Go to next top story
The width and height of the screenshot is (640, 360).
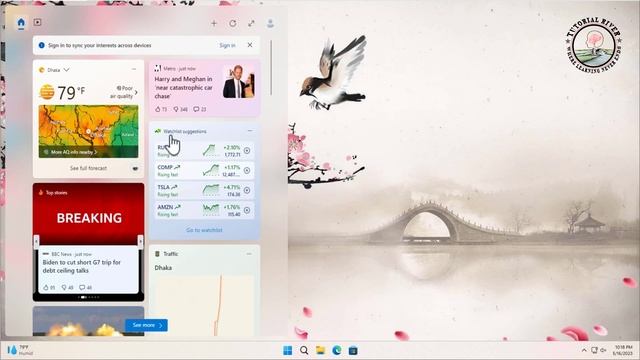tap(140, 241)
